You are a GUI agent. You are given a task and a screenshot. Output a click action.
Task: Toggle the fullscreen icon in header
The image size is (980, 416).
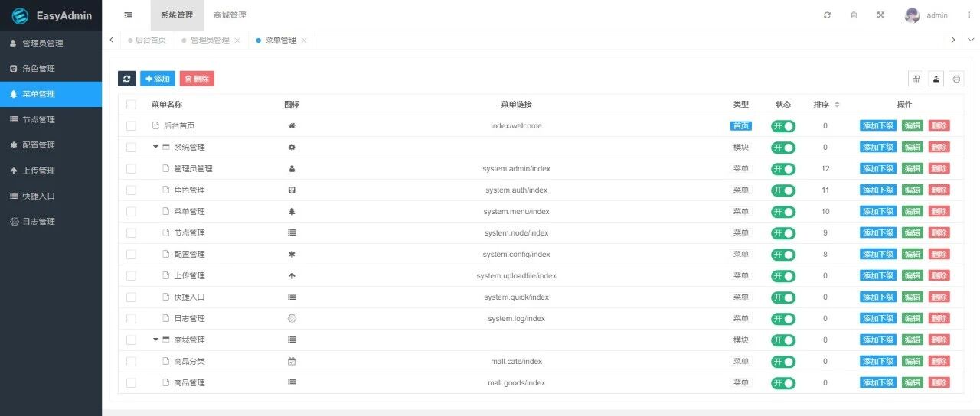click(880, 15)
